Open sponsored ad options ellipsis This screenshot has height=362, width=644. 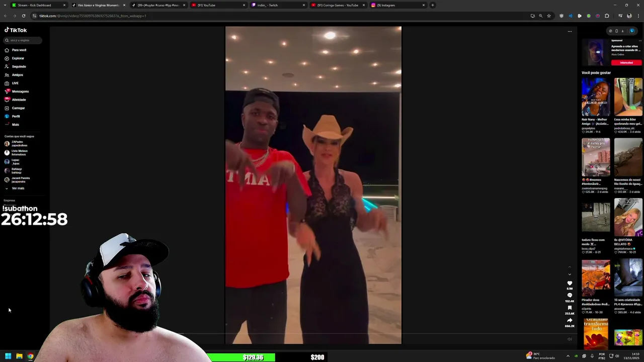point(640,41)
